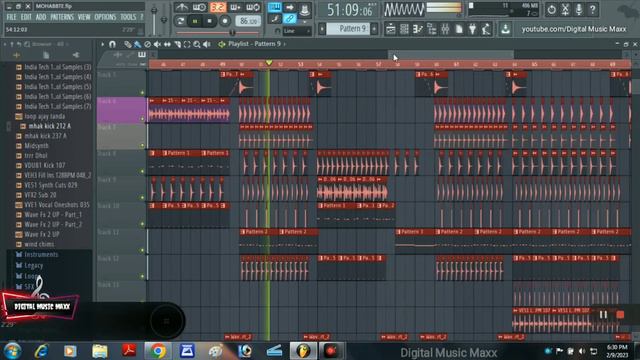The height and width of the screenshot is (360, 640).
Task: Open the EDIT menu
Action: [26, 17]
